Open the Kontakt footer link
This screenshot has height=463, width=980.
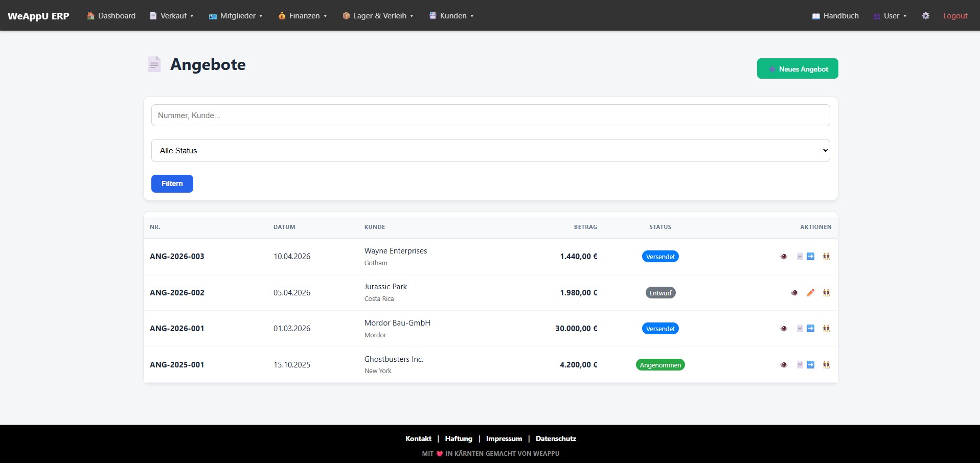pyautogui.click(x=418, y=438)
